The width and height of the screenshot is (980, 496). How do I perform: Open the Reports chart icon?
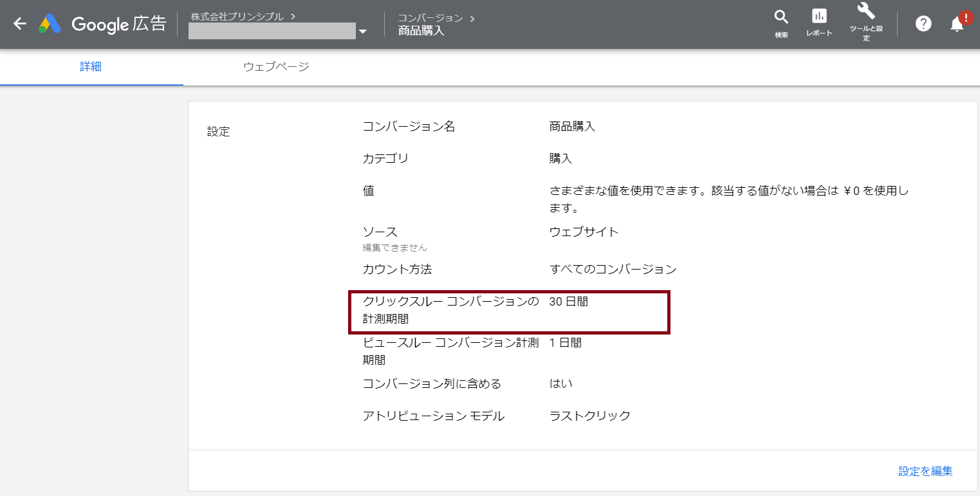tap(819, 17)
